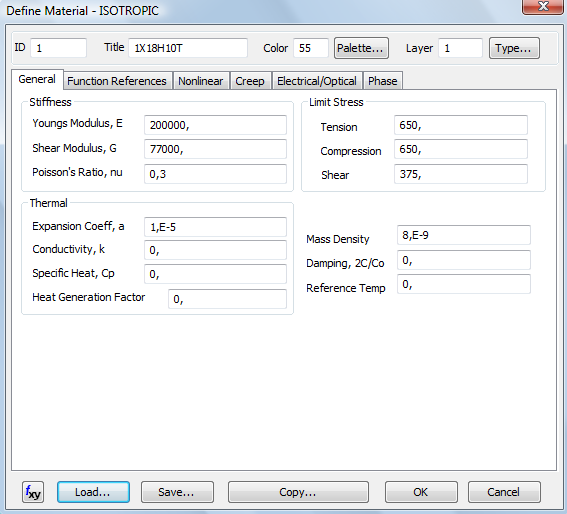Click the Heat Generation Factor label

click(x=89, y=297)
